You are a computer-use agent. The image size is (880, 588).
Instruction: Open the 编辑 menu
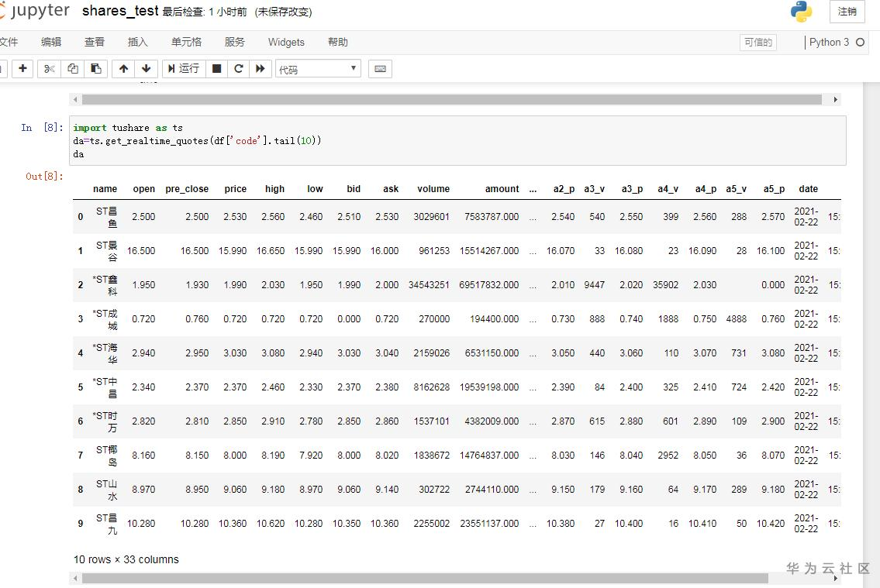coord(51,42)
